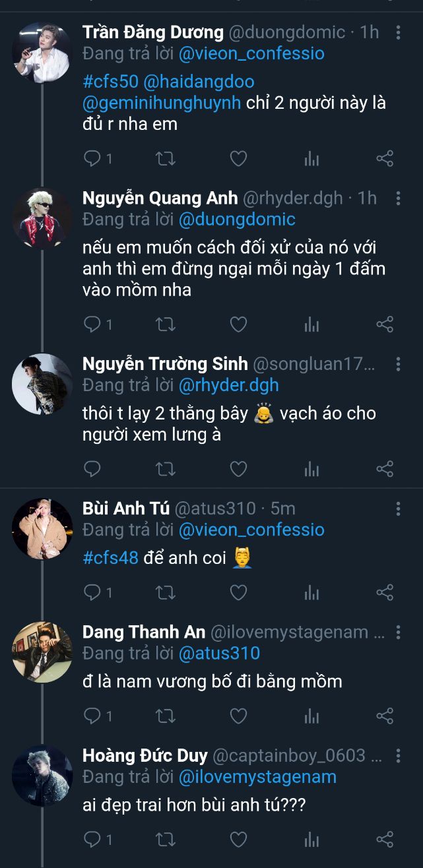Like Nguyễn Quang Anh's reply

tap(238, 324)
